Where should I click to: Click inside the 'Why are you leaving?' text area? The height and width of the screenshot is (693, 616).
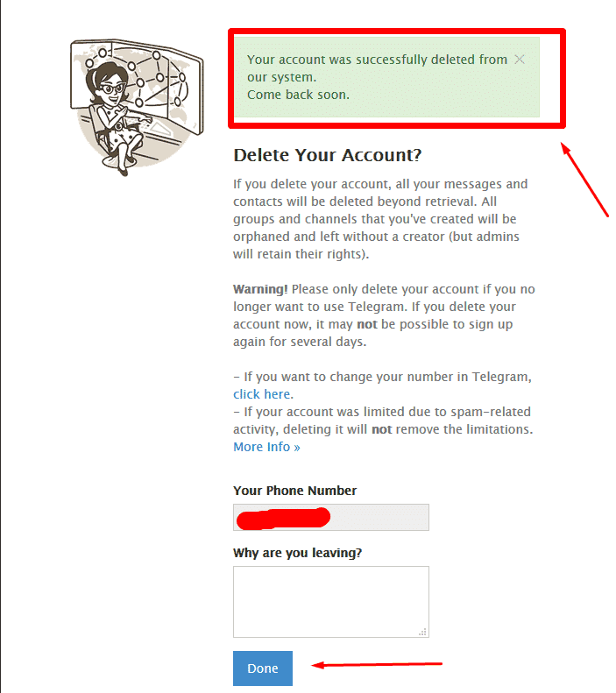pos(331,602)
